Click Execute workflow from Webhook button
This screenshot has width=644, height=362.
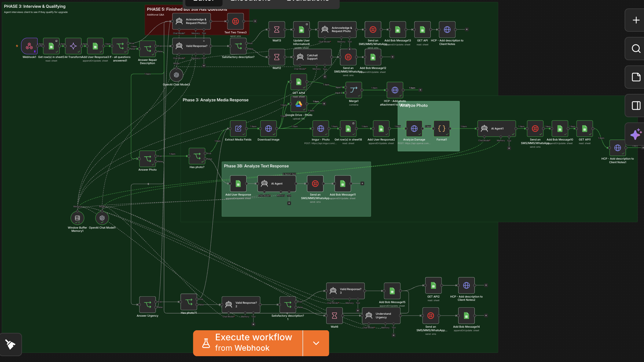tap(248, 343)
